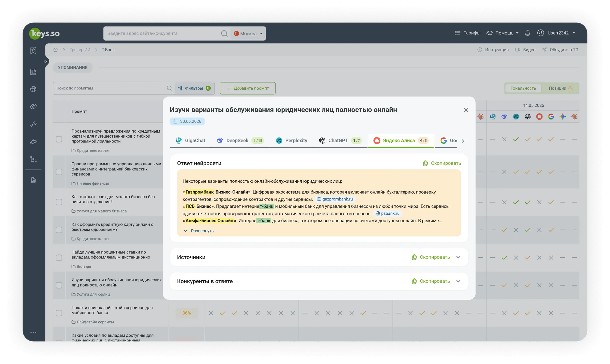Click the search magnifier in competitor address field

tap(224, 33)
